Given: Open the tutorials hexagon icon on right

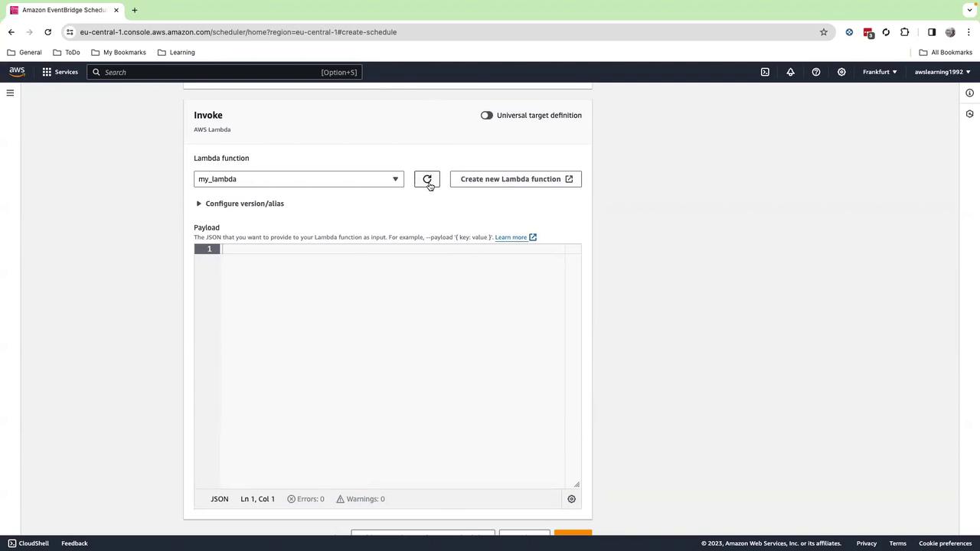Looking at the screenshot, I should click(x=969, y=114).
